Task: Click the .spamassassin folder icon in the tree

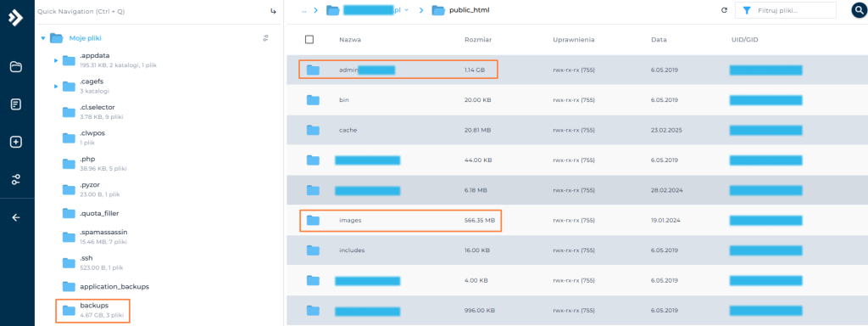Action: (69, 237)
